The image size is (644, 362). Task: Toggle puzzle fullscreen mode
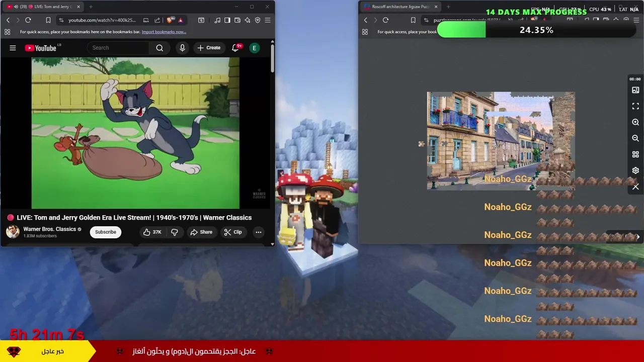[635, 106]
